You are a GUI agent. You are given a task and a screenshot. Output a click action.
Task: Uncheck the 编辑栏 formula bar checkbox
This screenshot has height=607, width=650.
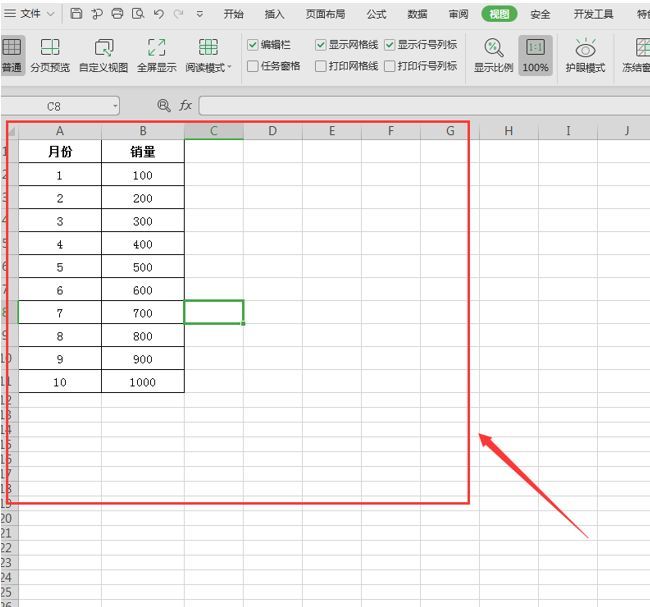[252, 45]
